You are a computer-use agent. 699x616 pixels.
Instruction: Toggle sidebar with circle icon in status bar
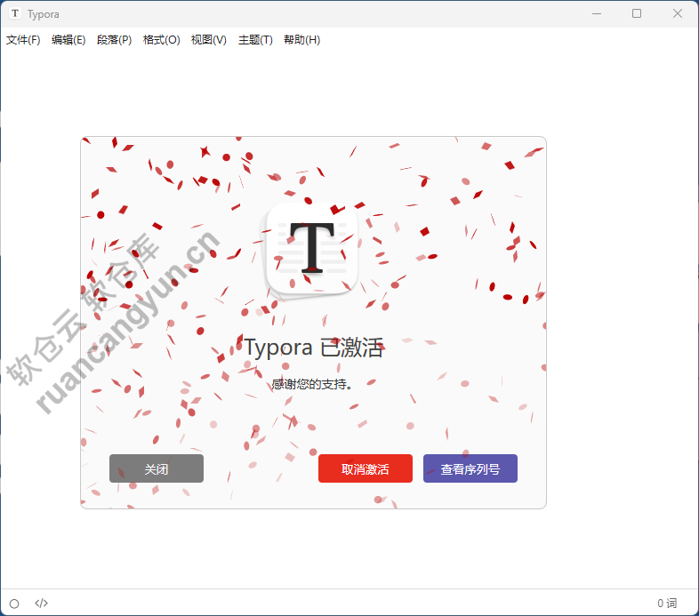[14, 604]
